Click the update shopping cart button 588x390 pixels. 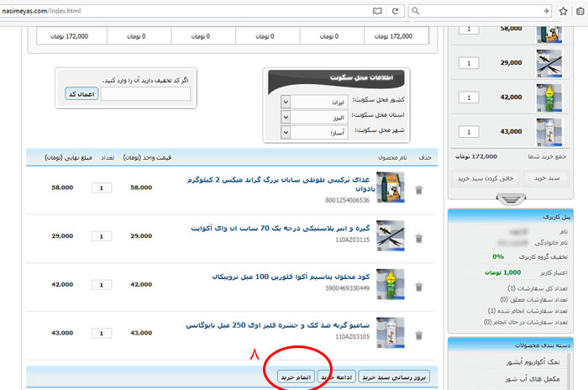(x=394, y=377)
